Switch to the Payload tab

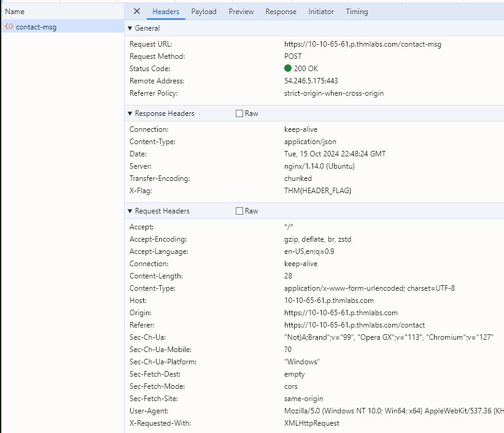203,12
